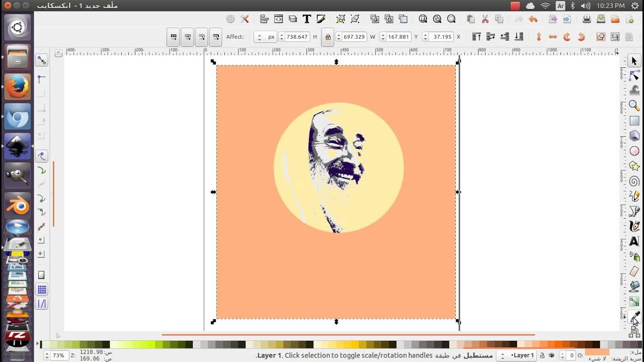Click the zoom 73% stepper arrows
644x362 pixels.
pos(47,355)
